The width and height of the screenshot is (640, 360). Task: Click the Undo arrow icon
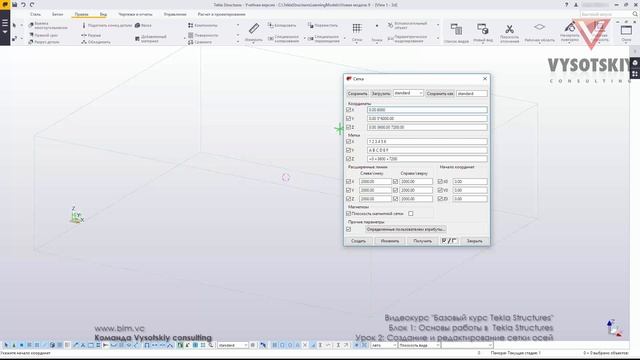point(23,4)
